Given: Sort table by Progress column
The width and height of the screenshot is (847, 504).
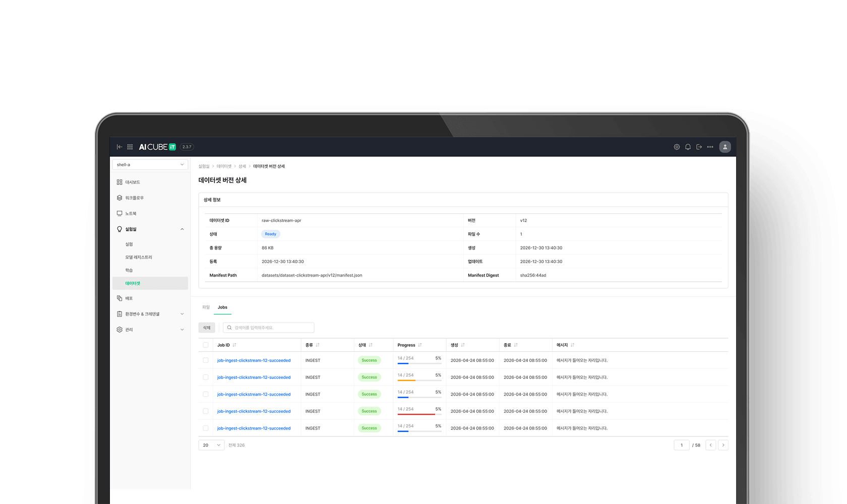Looking at the screenshot, I should coord(420,345).
